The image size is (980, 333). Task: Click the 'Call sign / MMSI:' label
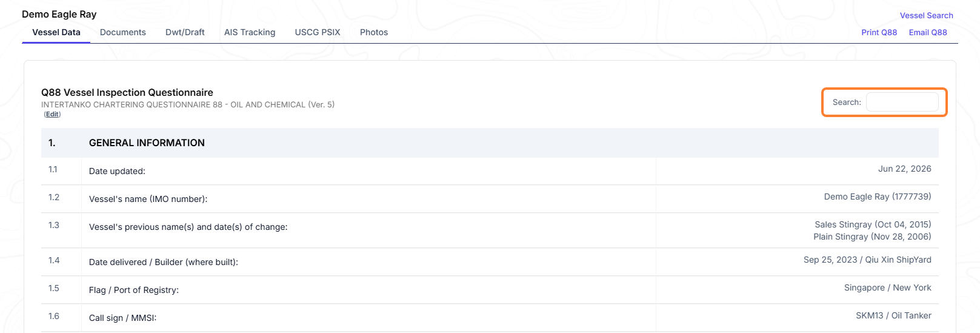[122, 318]
